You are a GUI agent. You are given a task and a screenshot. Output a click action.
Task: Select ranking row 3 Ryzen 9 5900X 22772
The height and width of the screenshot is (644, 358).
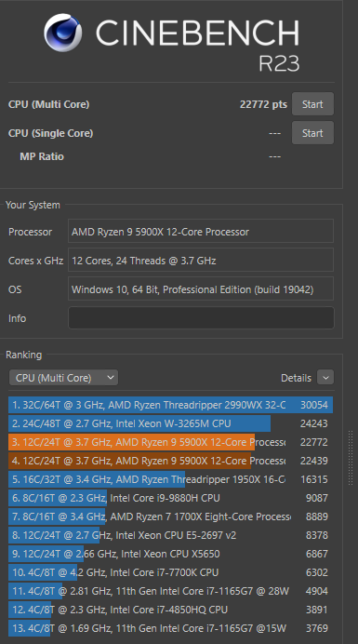point(170,442)
